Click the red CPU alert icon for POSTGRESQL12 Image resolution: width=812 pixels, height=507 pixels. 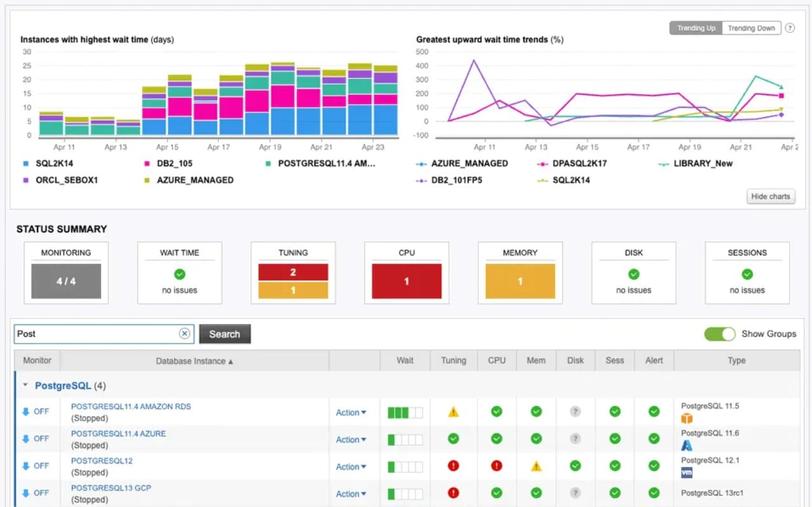(x=497, y=466)
